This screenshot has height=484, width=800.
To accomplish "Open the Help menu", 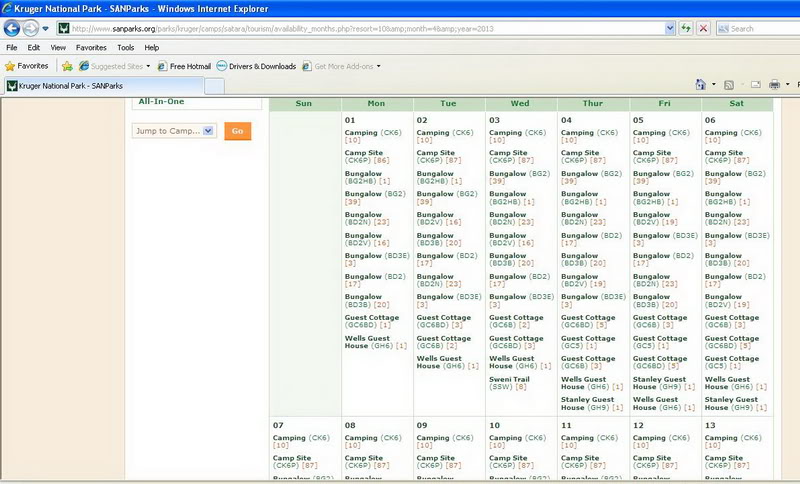I will click(x=152, y=47).
